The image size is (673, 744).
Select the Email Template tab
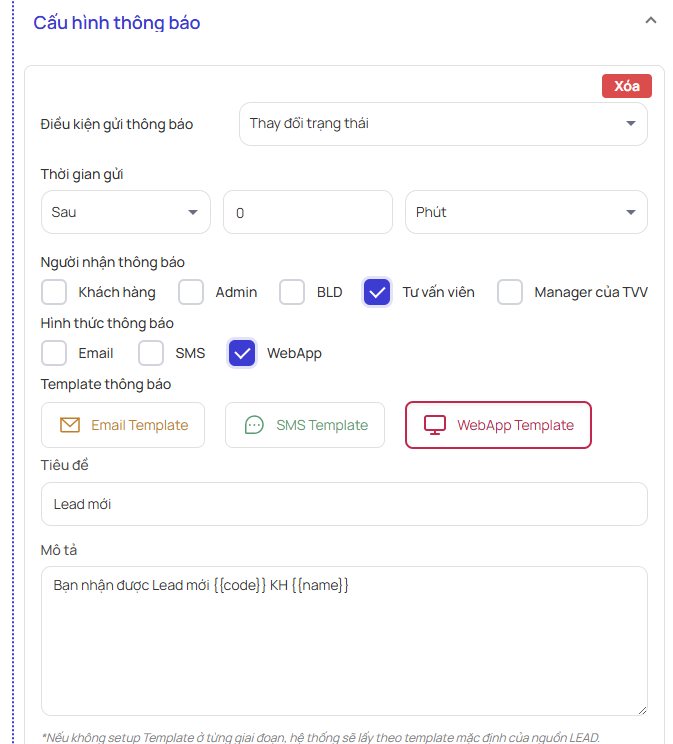tap(123, 425)
